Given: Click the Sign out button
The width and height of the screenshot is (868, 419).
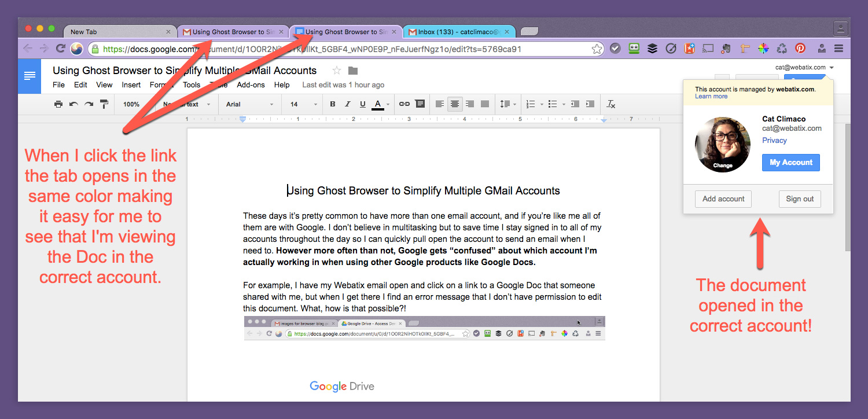Looking at the screenshot, I should click(x=800, y=199).
